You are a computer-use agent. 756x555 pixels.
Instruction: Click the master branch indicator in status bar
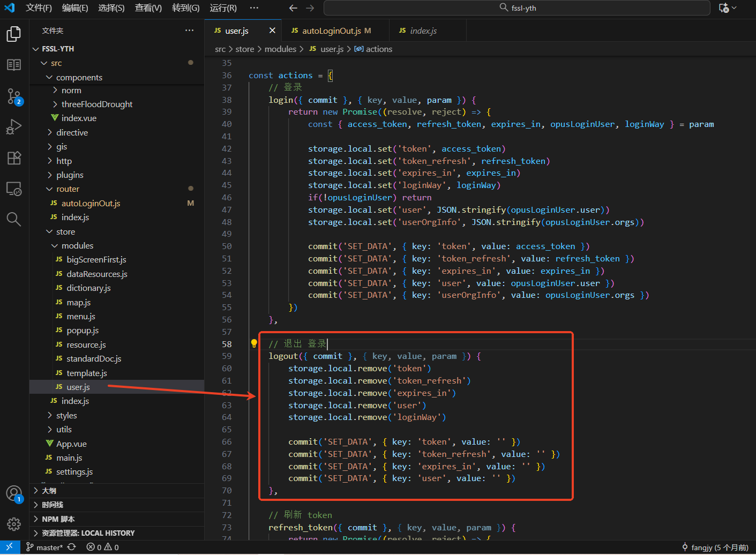coord(44,547)
